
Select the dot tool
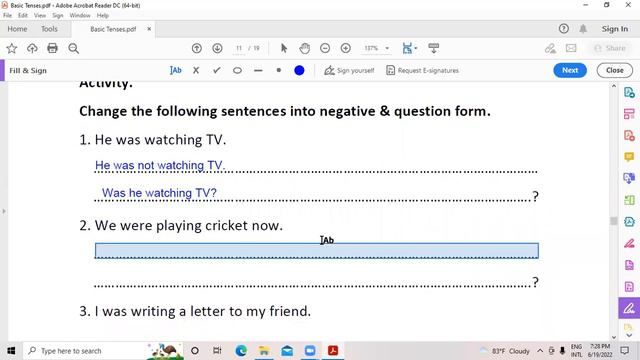(x=278, y=70)
